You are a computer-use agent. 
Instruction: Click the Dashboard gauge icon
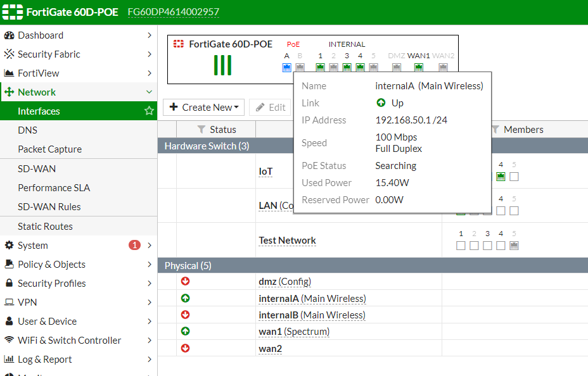(x=9, y=35)
